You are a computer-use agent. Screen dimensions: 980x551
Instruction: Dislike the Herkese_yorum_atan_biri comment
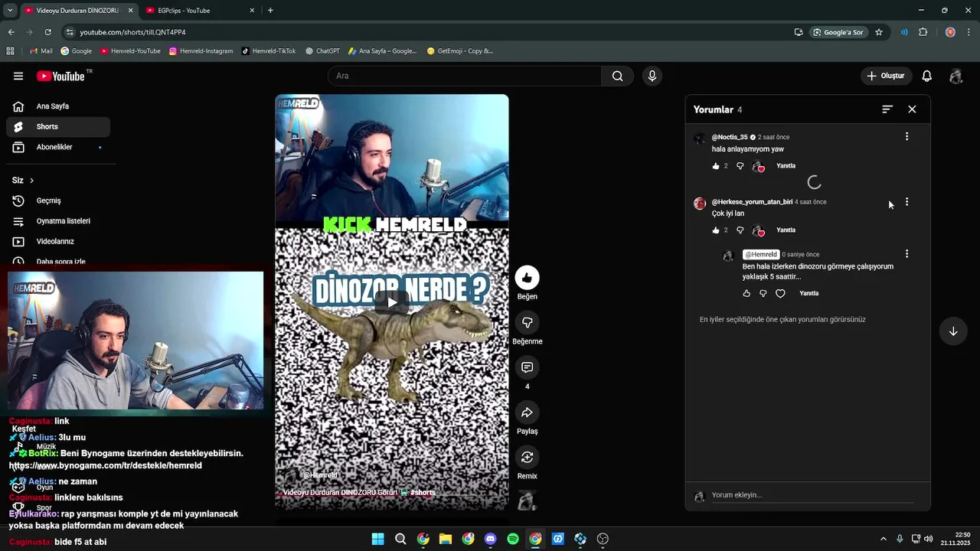tap(740, 230)
